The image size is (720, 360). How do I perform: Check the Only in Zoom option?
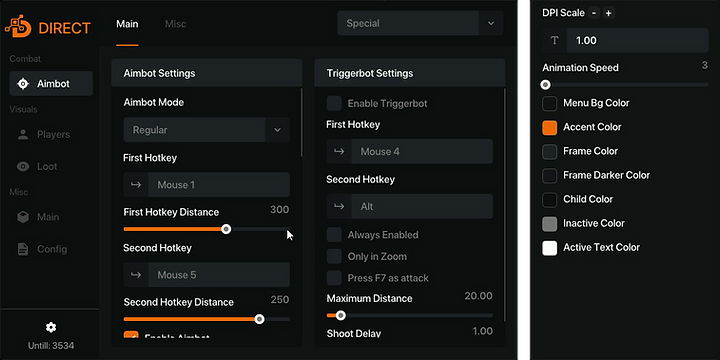pos(334,256)
